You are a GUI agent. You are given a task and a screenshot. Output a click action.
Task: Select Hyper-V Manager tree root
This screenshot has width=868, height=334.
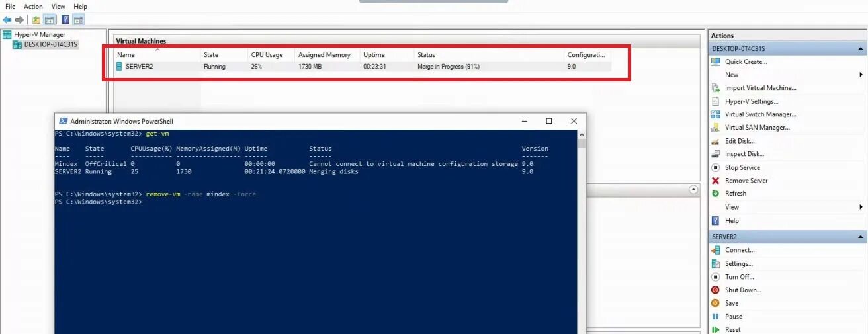click(34, 34)
